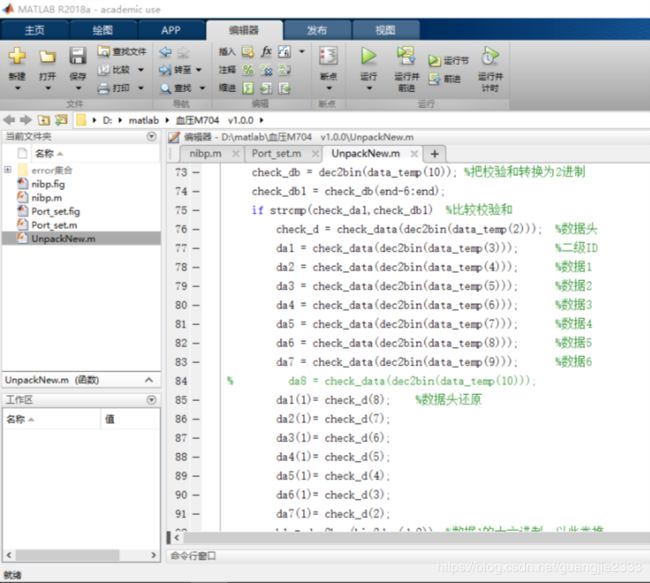
Task: Open the Current Folder panel actions dropdown
Action: (x=152, y=136)
